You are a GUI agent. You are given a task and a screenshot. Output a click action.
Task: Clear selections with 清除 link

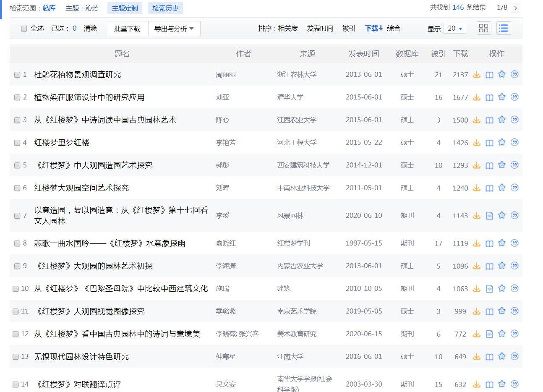(91, 28)
